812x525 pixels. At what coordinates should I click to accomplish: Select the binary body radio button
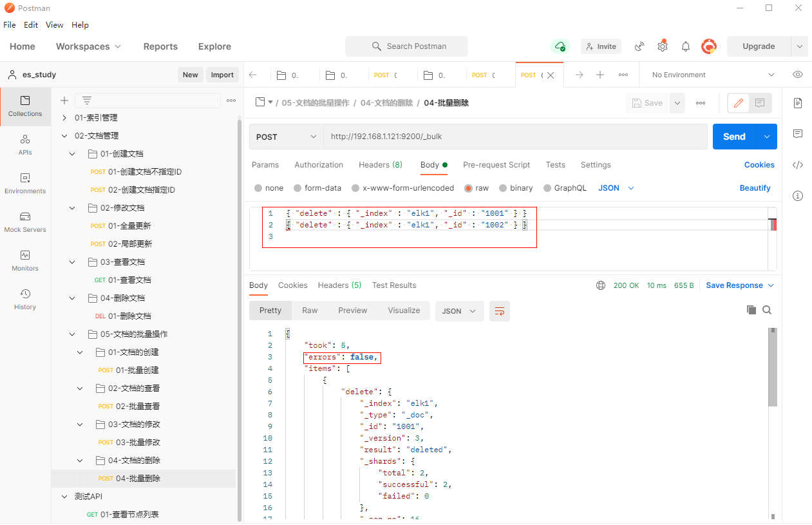coord(503,188)
